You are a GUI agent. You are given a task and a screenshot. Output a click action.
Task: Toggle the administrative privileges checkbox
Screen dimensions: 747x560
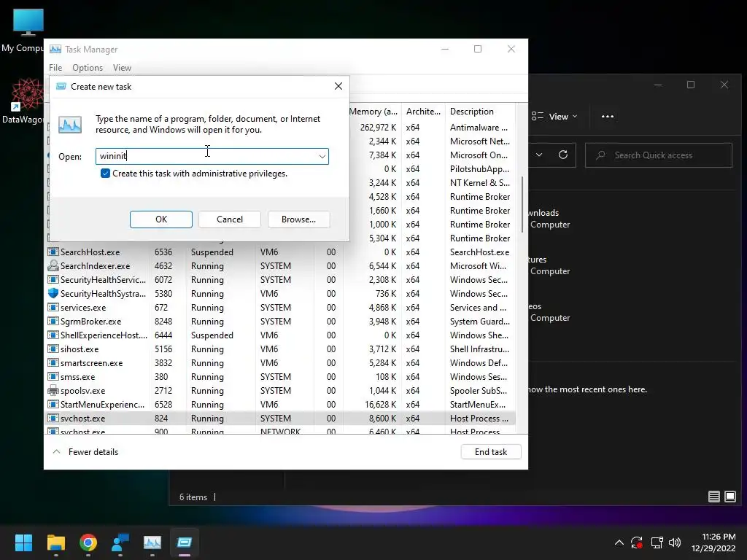[x=105, y=174]
